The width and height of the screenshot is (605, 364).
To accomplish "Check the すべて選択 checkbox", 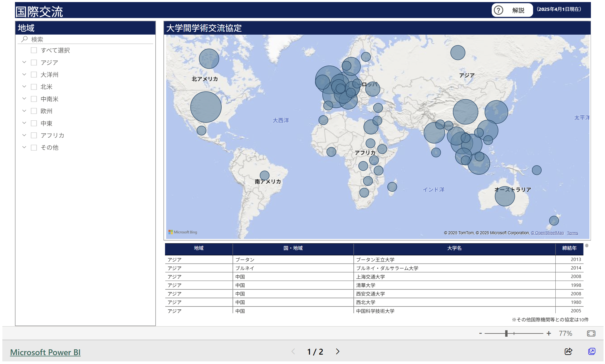I will click(34, 50).
